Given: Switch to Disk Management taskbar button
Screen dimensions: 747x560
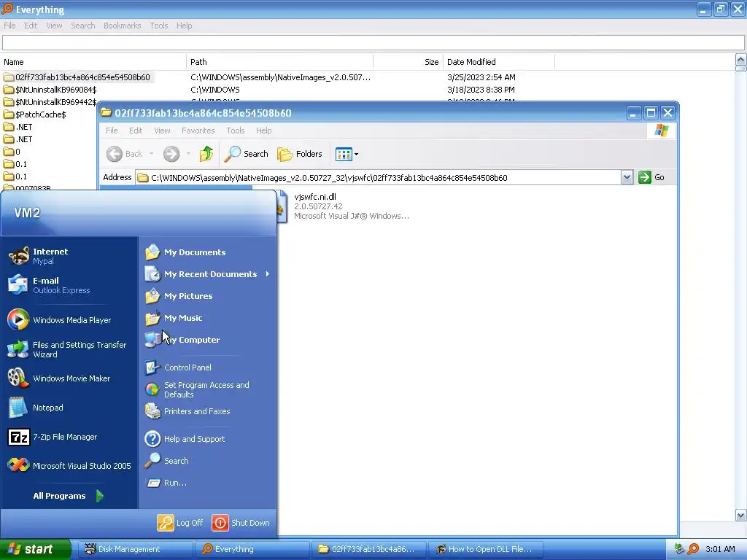Looking at the screenshot, I should [x=135, y=549].
